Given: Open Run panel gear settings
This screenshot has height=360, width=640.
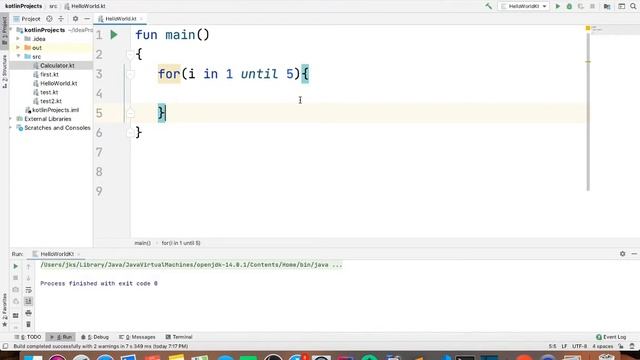Looking at the screenshot, I should click(622, 254).
